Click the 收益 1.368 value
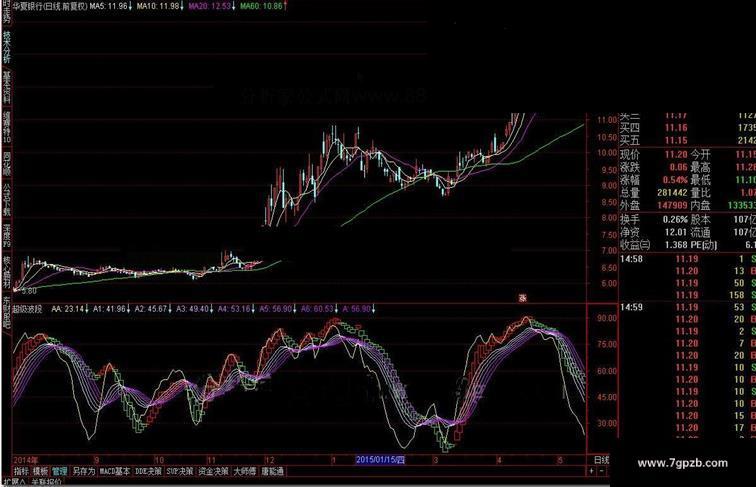The width and height of the screenshot is (756, 487). tap(676, 245)
